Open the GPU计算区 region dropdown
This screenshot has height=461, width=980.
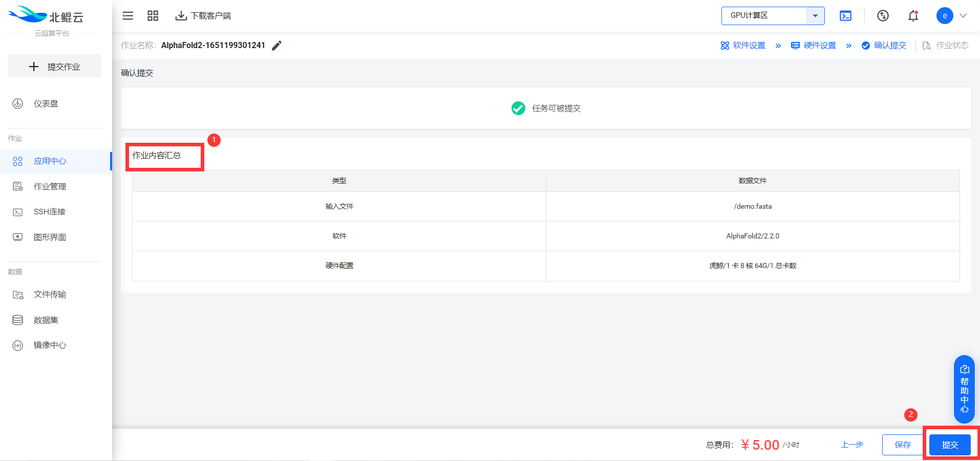point(773,16)
